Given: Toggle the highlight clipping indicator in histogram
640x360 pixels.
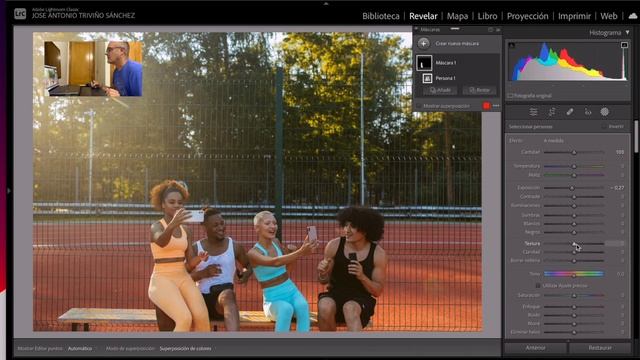Looking at the screenshot, I should tap(624, 45).
